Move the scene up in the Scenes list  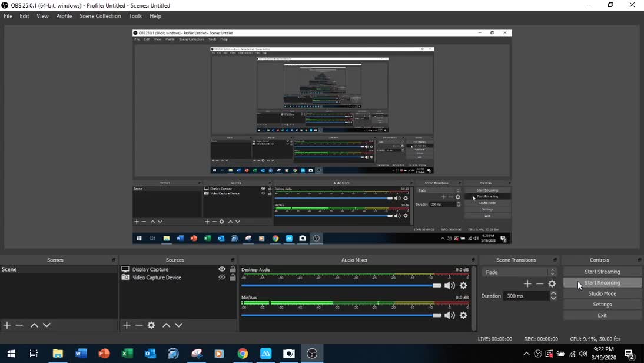pos(35,325)
